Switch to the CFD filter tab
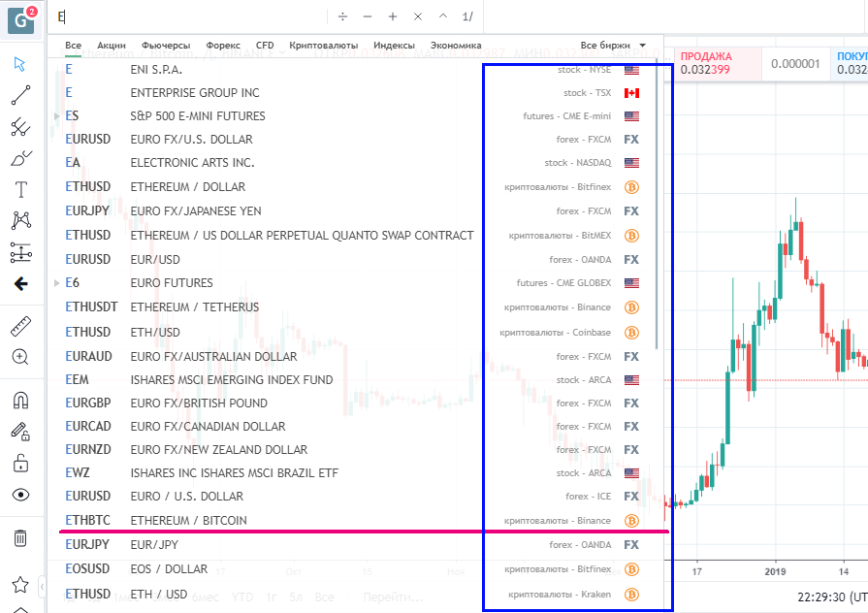Viewport: 868px width, 613px height. click(265, 46)
